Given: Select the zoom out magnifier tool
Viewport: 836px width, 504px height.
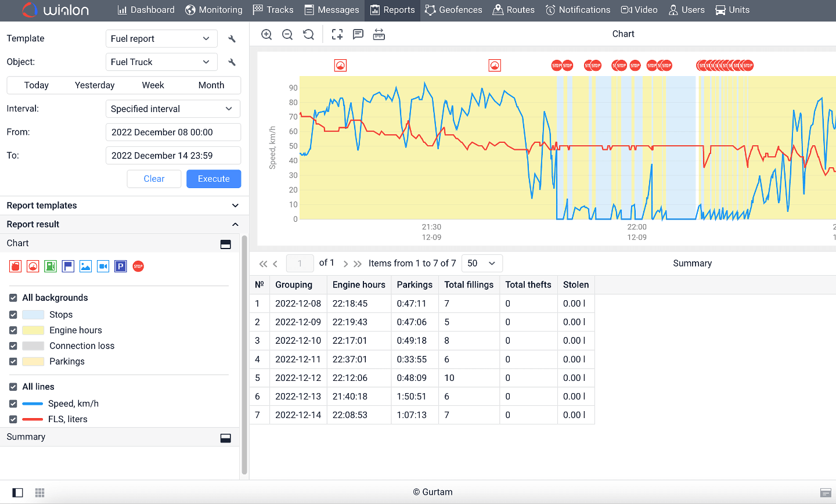Looking at the screenshot, I should click(x=287, y=34).
